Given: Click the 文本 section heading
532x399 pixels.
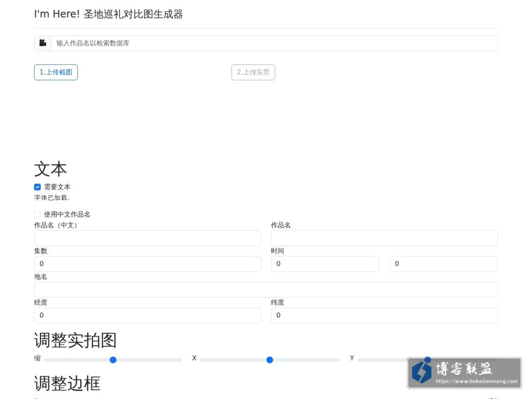Looking at the screenshot, I should pyautogui.click(x=51, y=169).
